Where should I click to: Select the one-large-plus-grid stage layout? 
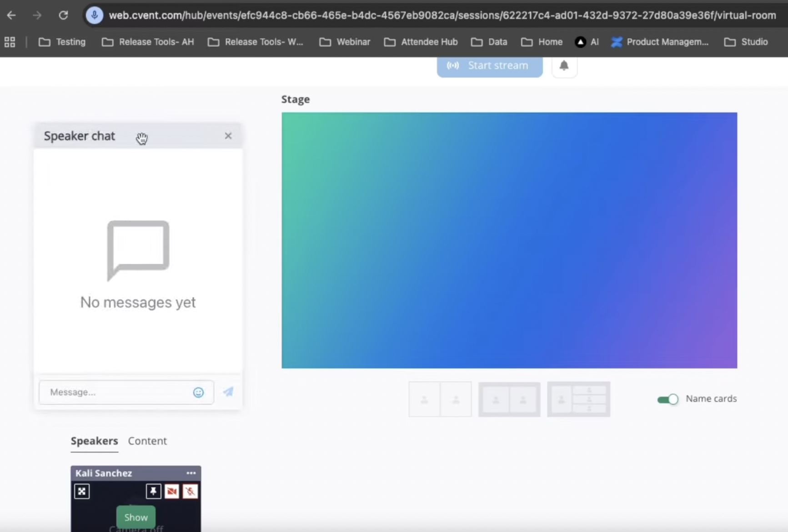click(x=578, y=399)
